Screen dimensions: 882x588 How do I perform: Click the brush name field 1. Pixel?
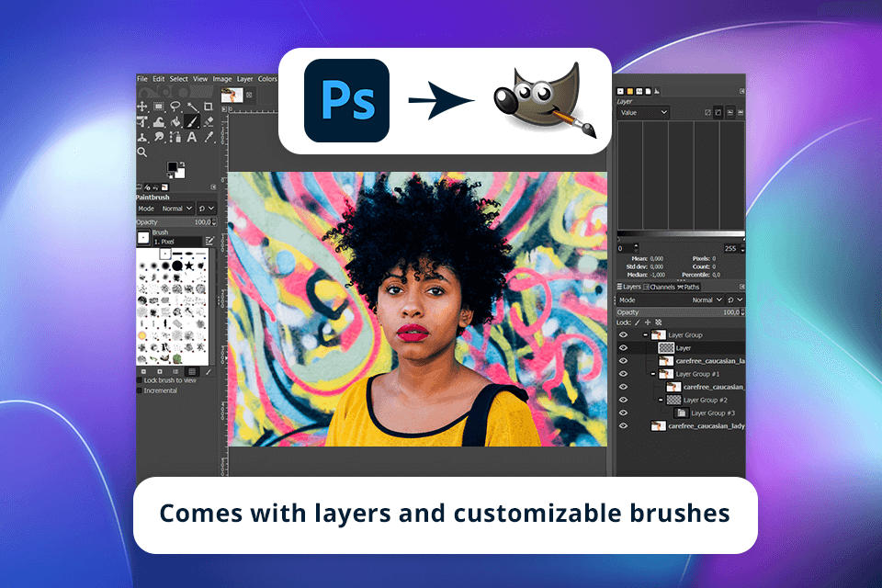click(176, 242)
